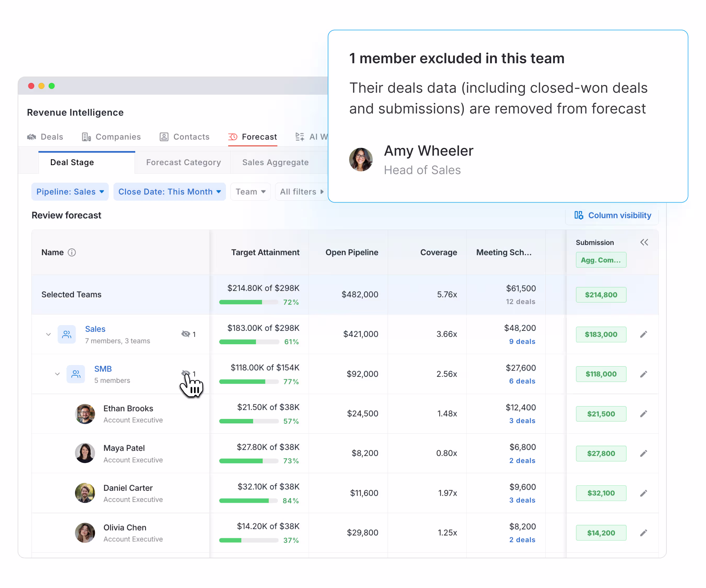Open the Sales row 9 deals link
The width and height of the screenshot is (706, 588).
pyautogui.click(x=522, y=341)
